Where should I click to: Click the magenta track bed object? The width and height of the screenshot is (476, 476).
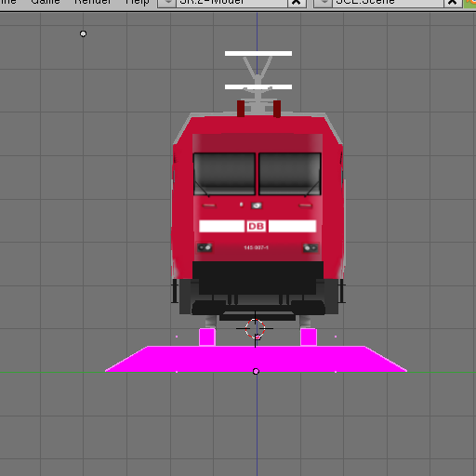[x=256, y=359]
